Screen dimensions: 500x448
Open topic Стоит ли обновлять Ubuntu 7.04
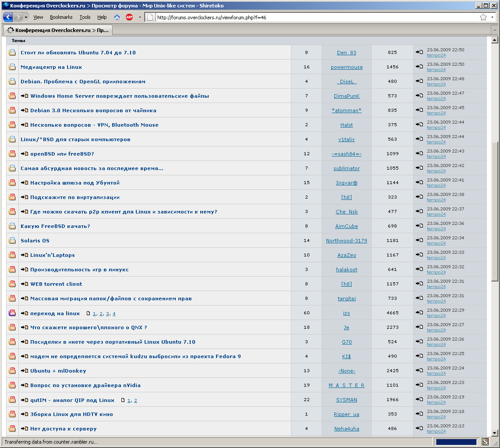78,53
